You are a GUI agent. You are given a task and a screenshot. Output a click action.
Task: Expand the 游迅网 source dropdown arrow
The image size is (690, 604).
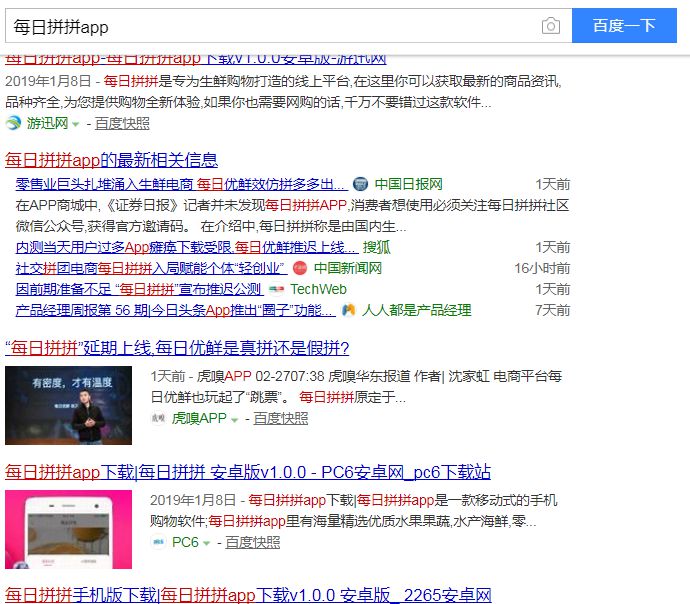click(76, 124)
